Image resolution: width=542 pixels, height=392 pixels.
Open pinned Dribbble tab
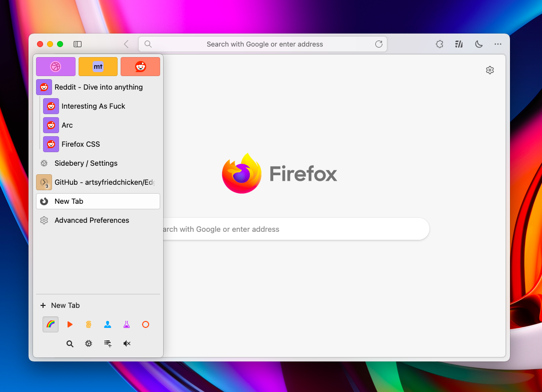tap(56, 67)
